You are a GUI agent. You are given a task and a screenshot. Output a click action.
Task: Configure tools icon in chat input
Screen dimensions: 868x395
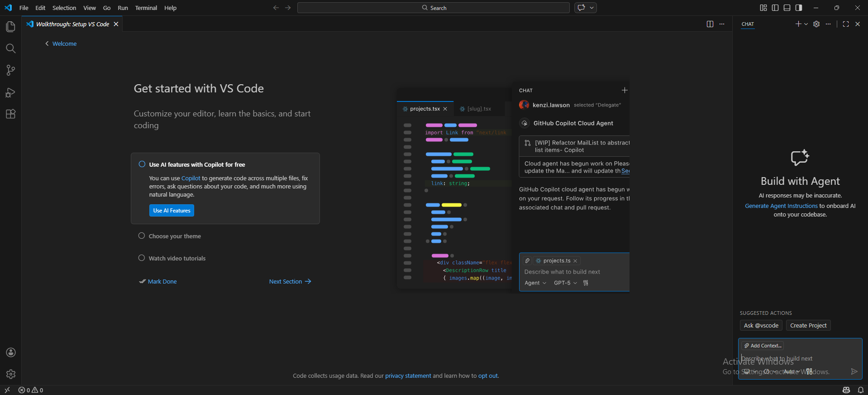(809, 371)
